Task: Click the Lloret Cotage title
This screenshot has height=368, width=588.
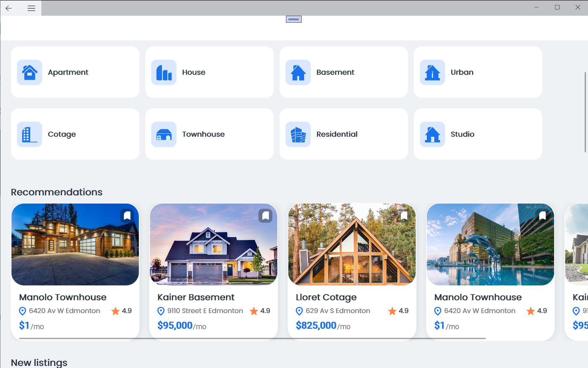Action: tap(326, 297)
